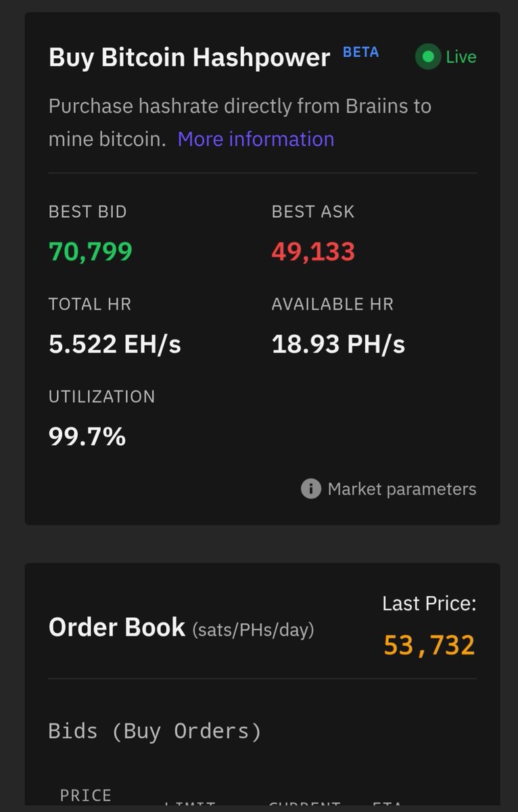The image size is (518, 812).
Task: Click the Last Price label
Action: pos(429,604)
